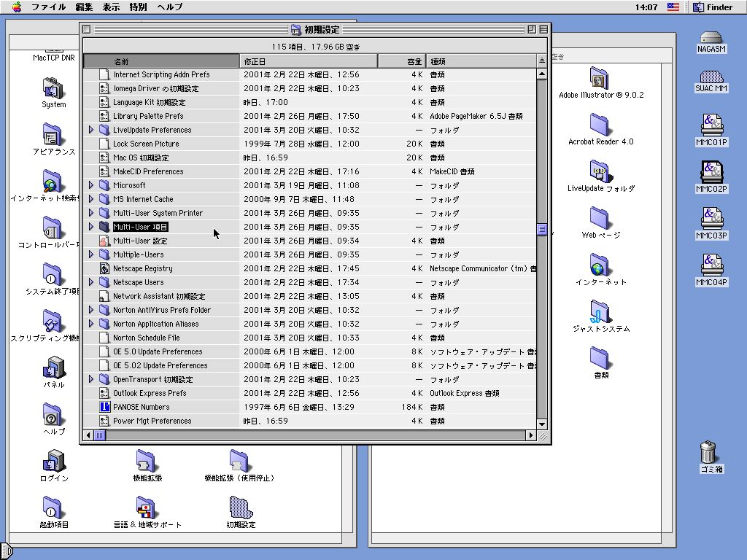Image resolution: width=747 pixels, height=560 pixels.
Task: Sort list by 名前 column header
Action: pyautogui.click(x=161, y=61)
